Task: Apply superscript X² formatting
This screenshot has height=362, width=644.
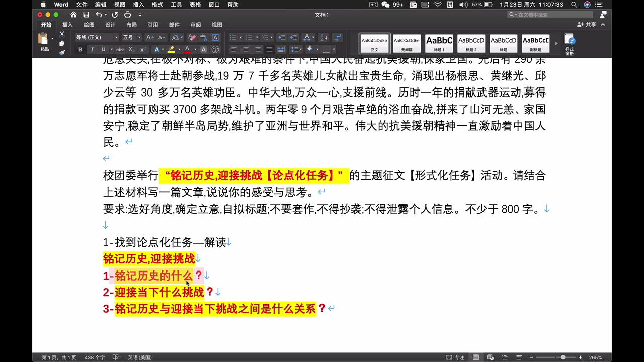Action: (143, 49)
